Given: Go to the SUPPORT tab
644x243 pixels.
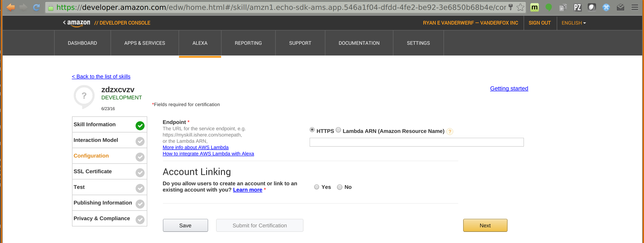Looking at the screenshot, I should [x=300, y=43].
